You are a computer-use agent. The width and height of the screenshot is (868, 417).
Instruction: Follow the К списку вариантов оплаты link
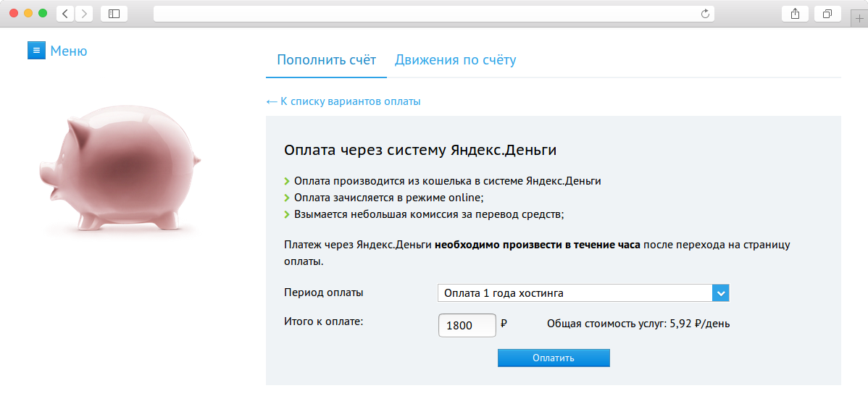tap(343, 102)
